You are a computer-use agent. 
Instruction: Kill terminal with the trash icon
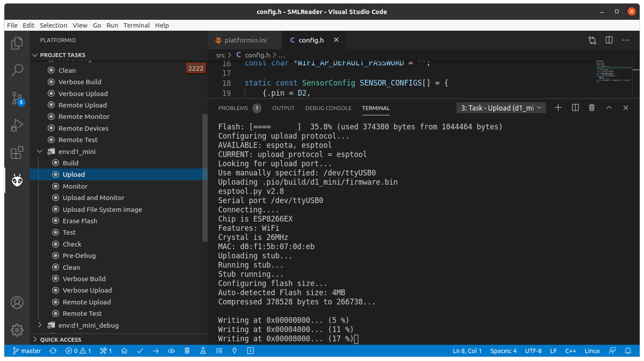point(592,108)
